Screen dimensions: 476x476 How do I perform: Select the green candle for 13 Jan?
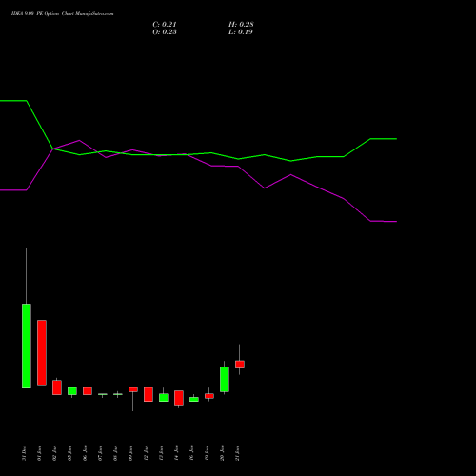point(164,398)
